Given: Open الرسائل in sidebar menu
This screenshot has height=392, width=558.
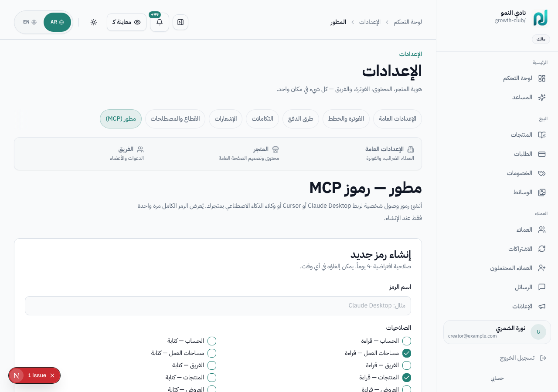Looking at the screenshot, I should tap(497, 287).
